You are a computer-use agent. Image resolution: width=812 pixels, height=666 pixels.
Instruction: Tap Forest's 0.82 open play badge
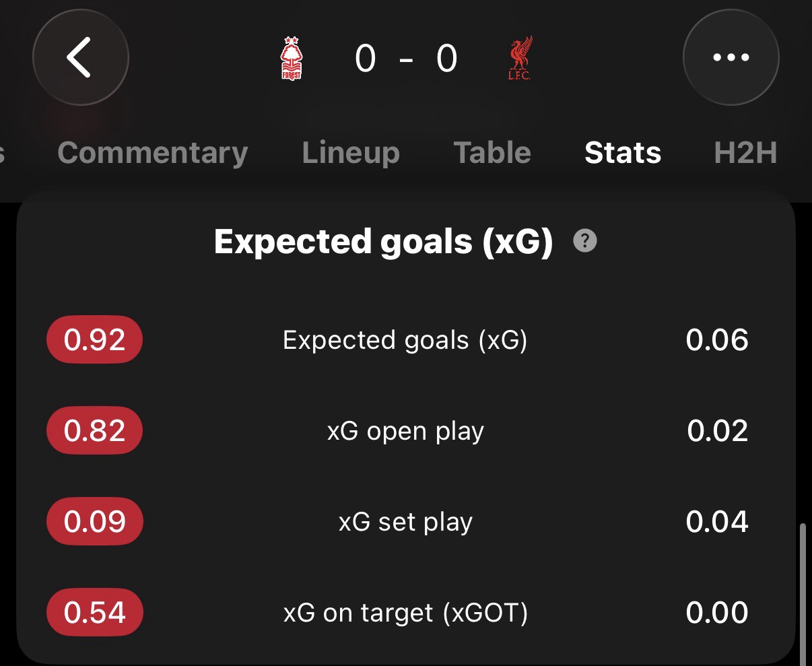click(95, 431)
